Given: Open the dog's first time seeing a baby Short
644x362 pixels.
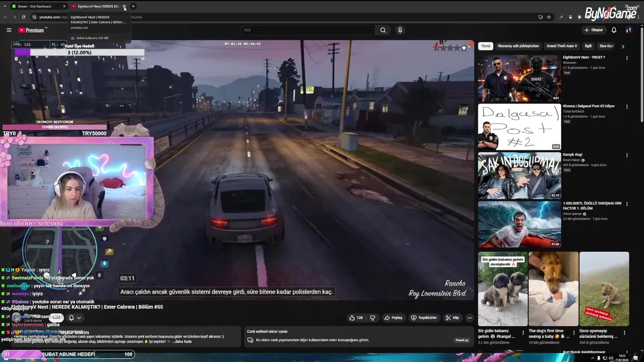Looking at the screenshot, I should pyautogui.click(x=553, y=289).
